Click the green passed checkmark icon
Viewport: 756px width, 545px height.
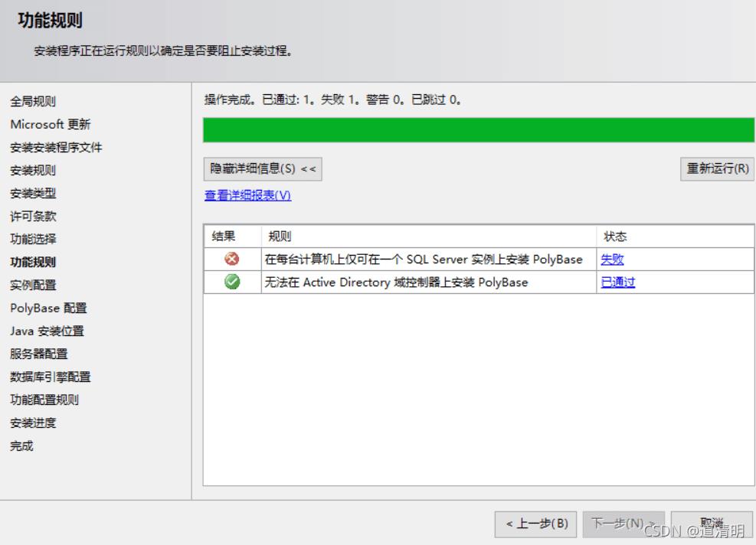pyautogui.click(x=231, y=282)
